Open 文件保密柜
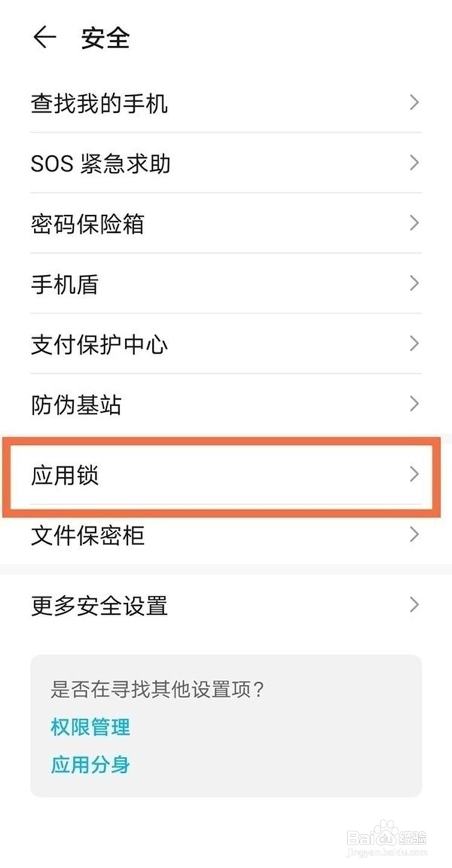The width and height of the screenshot is (452, 868). click(226, 535)
